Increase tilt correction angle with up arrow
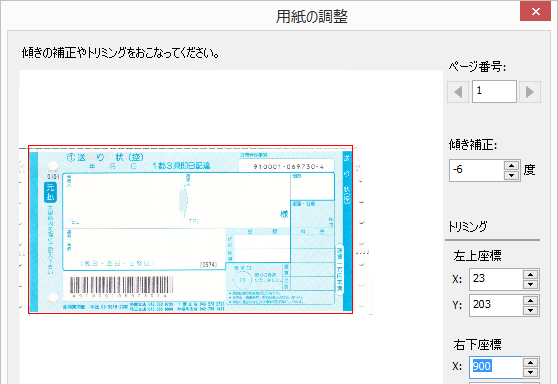Screen dimensions: 558x384 pyautogui.click(x=511, y=165)
